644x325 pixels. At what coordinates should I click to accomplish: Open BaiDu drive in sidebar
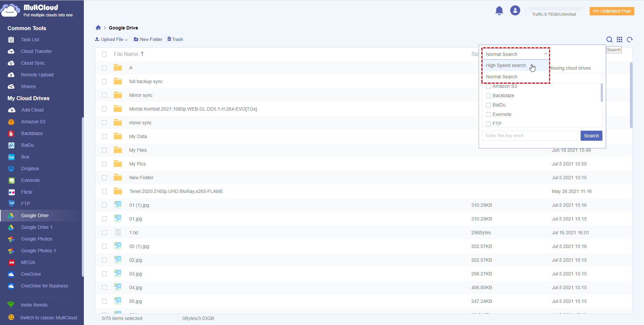28,145
